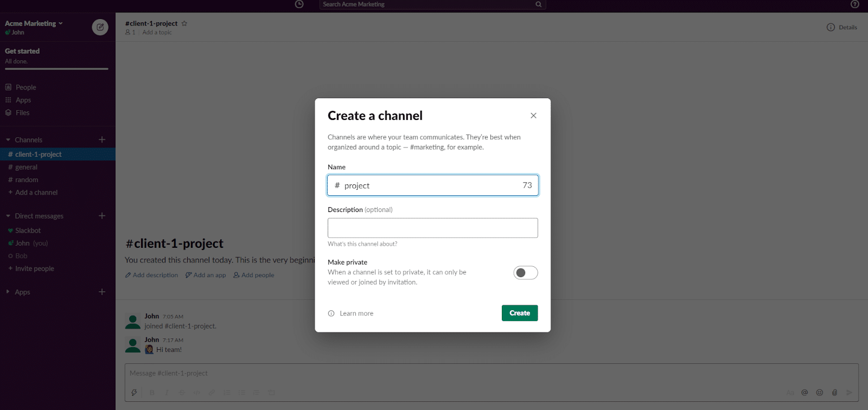The width and height of the screenshot is (868, 410).
Task: Click the green Create button
Action: coord(519,313)
